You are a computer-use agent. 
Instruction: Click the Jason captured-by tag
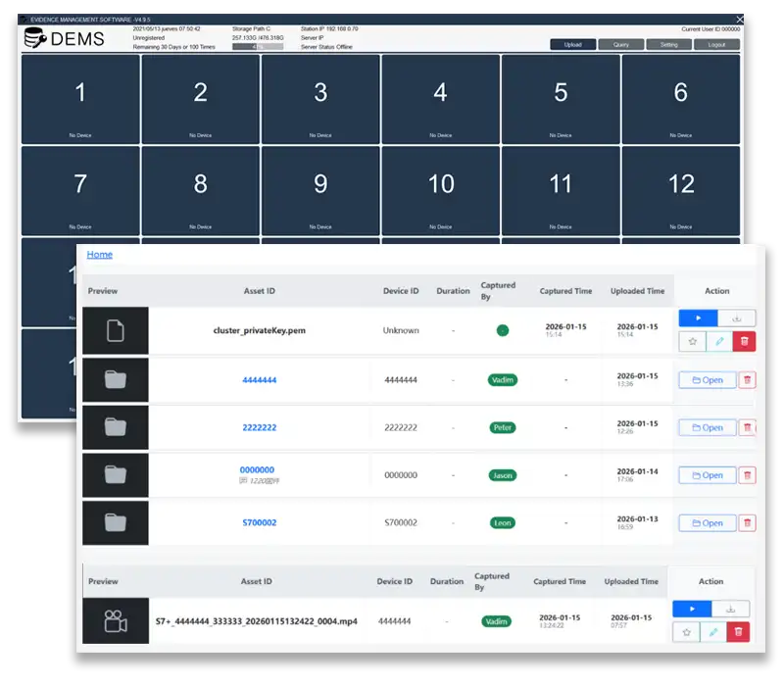point(503,475)
